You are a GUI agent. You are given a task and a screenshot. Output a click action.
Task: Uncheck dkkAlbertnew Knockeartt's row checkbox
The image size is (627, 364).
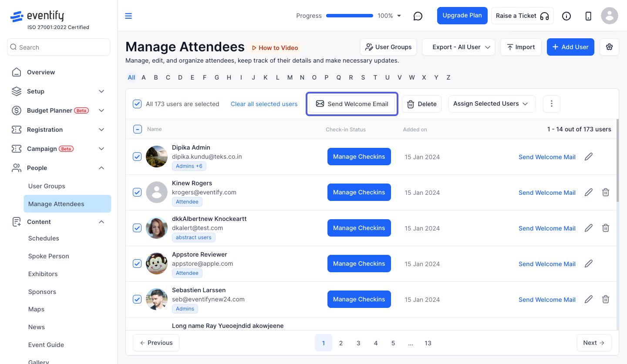(137, 228)
